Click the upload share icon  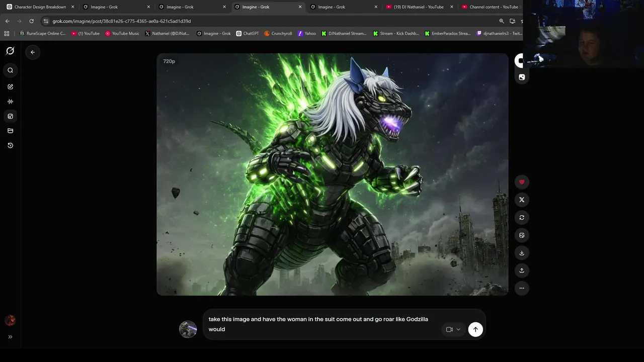coord(522,270)
